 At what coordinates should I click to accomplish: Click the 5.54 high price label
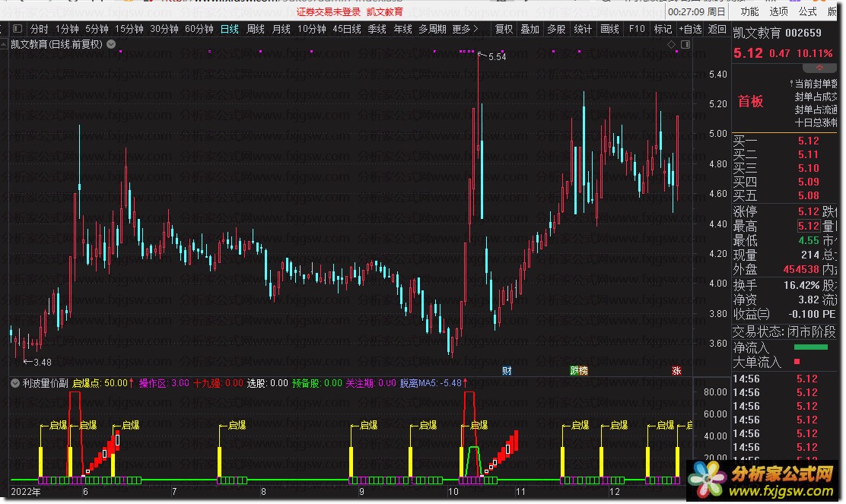click(497, 56)
